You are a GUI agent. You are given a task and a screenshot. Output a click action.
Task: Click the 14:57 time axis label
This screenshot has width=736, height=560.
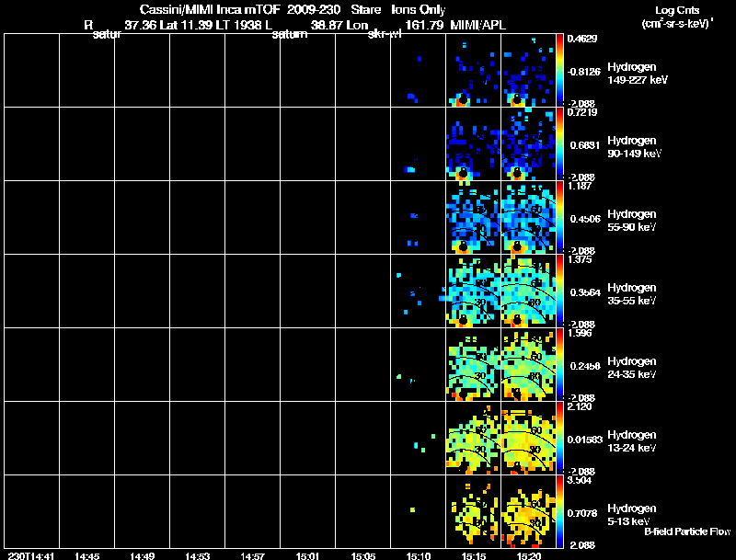coord(252,555)
